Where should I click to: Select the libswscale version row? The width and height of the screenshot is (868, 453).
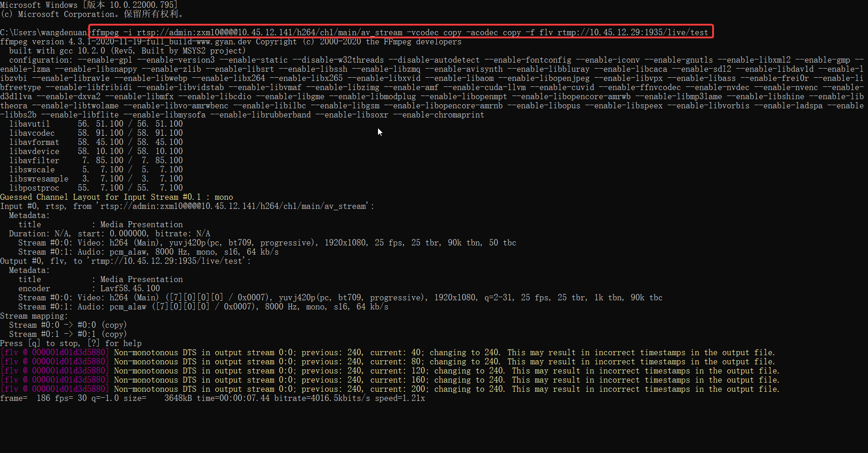(x=96, y=170)
